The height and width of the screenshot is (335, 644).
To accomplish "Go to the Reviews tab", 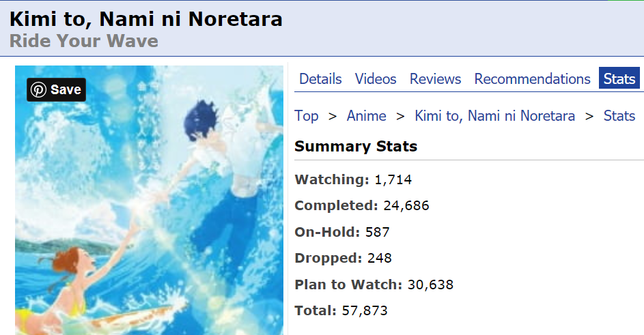I will pos(435,79).
